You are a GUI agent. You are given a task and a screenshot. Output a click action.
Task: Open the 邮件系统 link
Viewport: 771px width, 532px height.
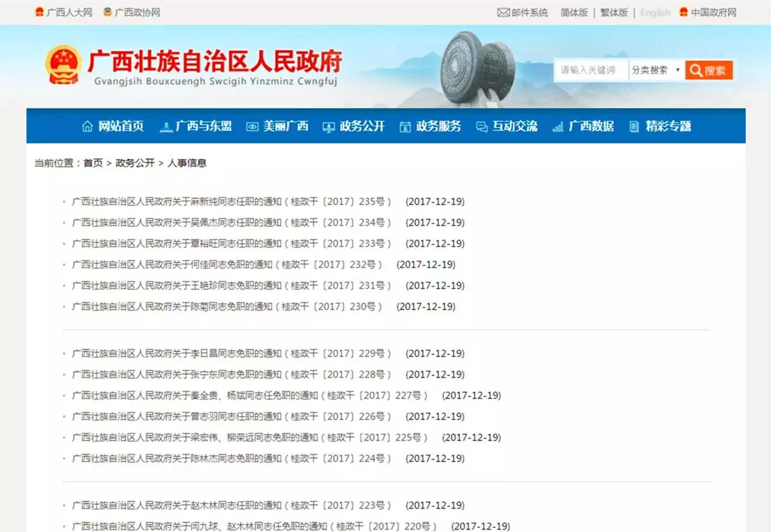point(530,12)
